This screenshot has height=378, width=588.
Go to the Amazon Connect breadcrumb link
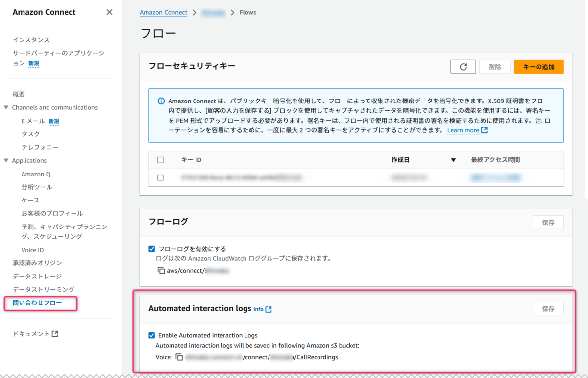[x=163, y=13]
